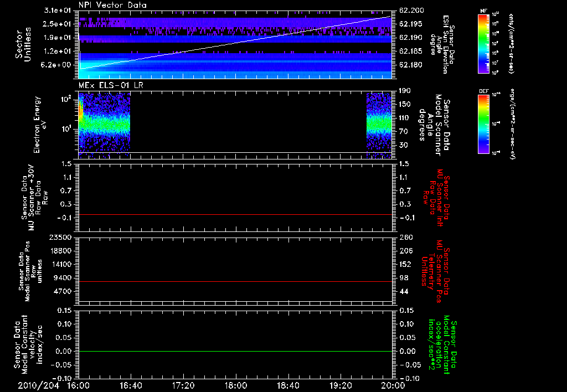The image size is (567, 392).
Task: Click the "70" scanner angle tick
Action: pyautogui.click(x=403, y=132)
